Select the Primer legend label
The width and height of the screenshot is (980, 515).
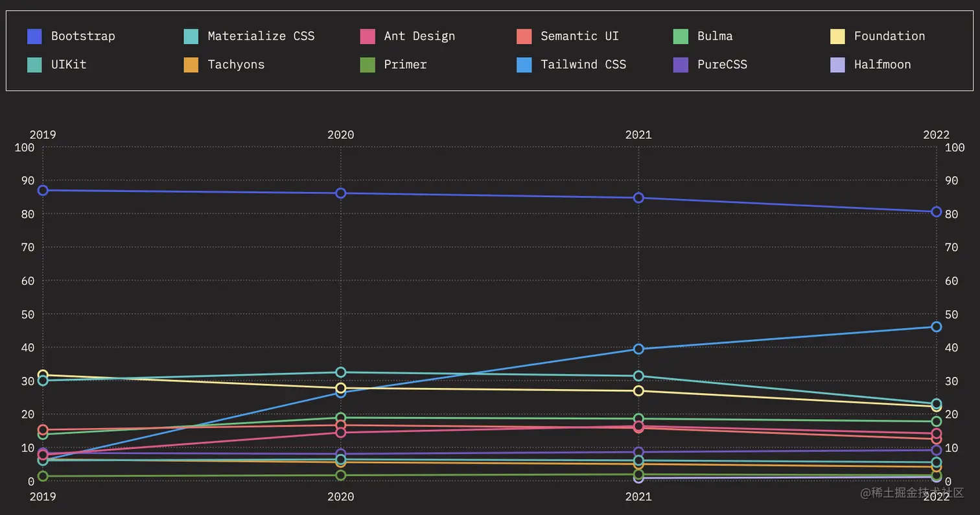pos(406,65)
